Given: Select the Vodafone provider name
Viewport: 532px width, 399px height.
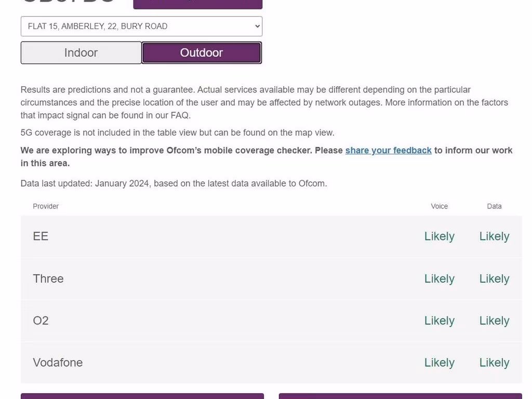Looking at the screenshot, I should tap(58, 363).
